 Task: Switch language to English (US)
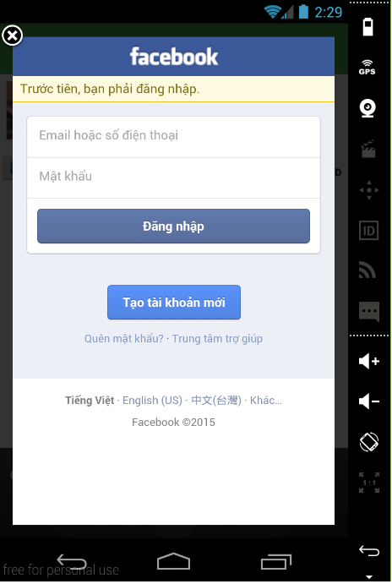[x=152, y=401]
